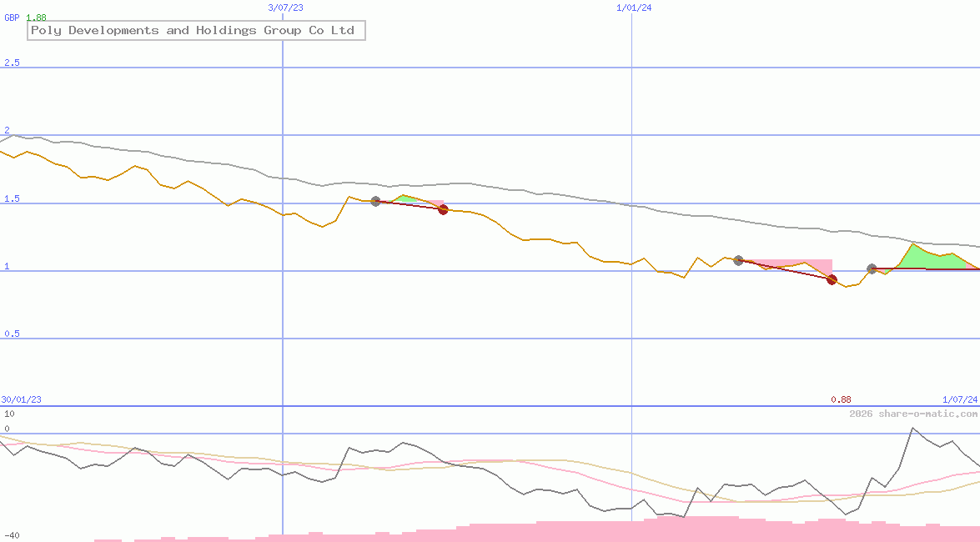Click the first grey trade marker near 1.5
980x542 pixels.
(375, 201)
